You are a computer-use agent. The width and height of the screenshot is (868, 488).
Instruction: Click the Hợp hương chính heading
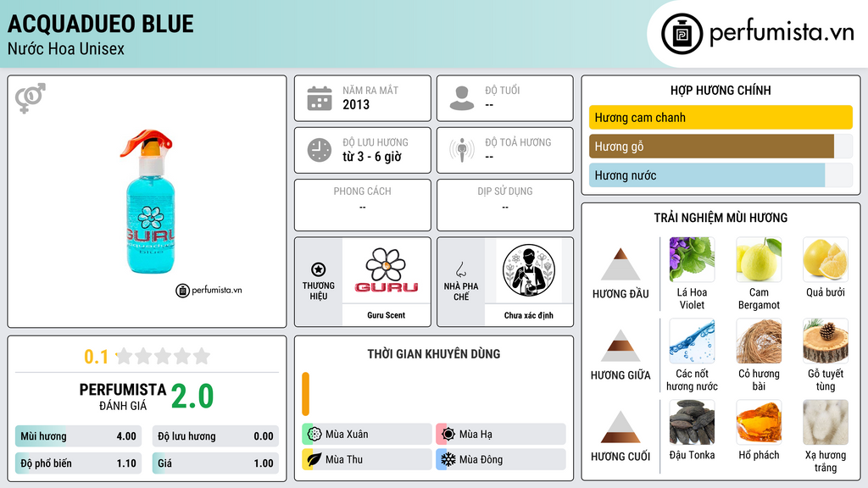[721, 90]
